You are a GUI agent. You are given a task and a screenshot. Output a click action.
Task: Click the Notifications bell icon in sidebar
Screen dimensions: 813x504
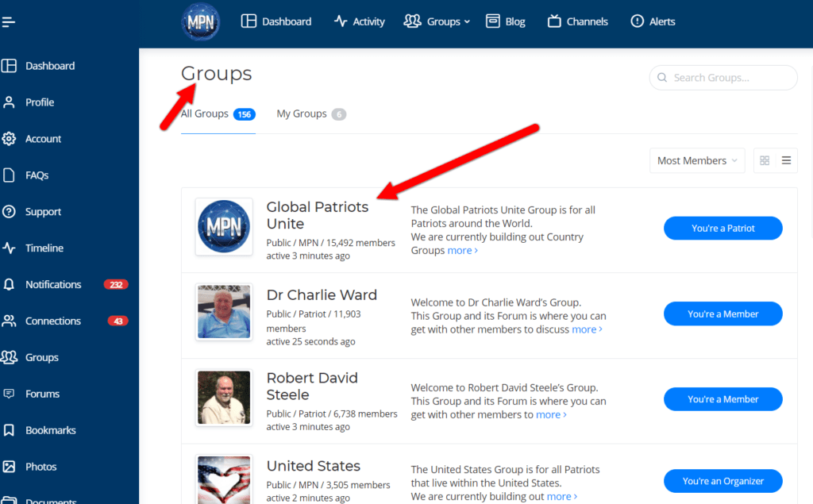tap(10, 284)
